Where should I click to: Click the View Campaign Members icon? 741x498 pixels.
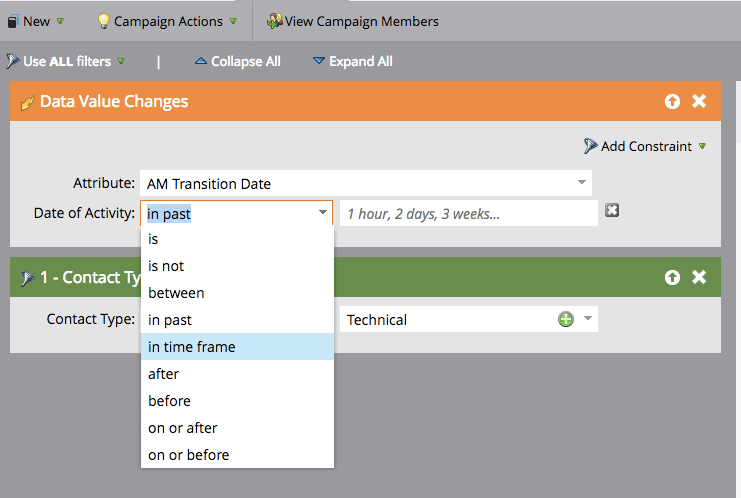[275, 21]
